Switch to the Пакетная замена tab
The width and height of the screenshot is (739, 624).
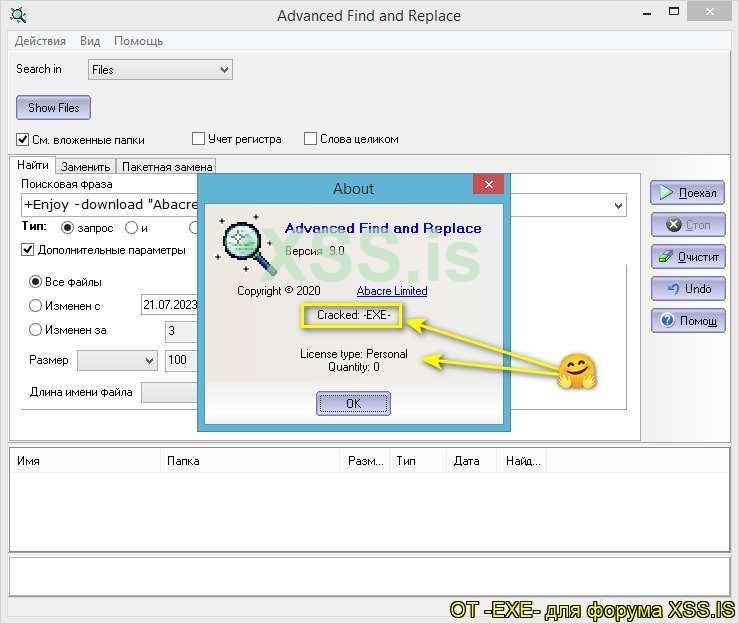(x=167, y=166)
